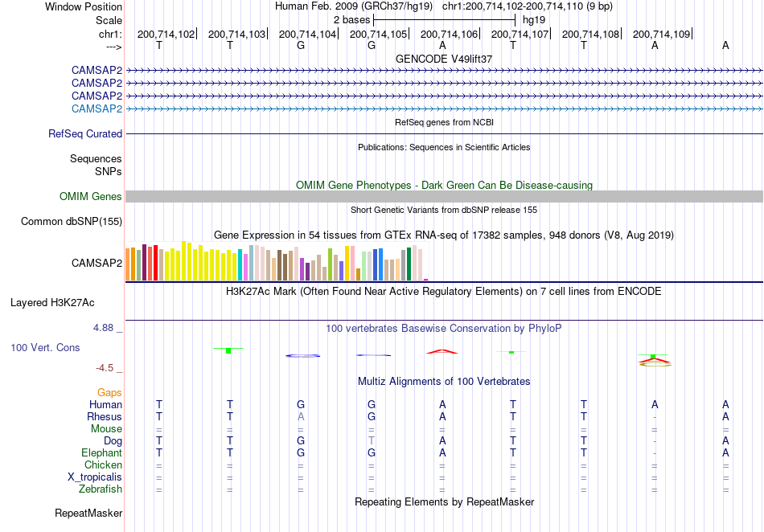Open Layered H3K27Ac track settings label
764x532 pixels.
coord(52,302)
